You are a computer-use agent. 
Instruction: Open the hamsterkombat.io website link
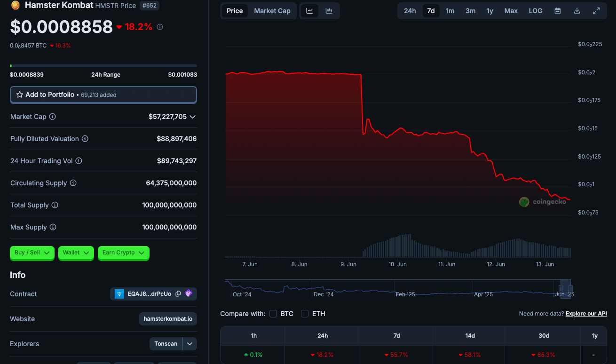click(168, 319)
